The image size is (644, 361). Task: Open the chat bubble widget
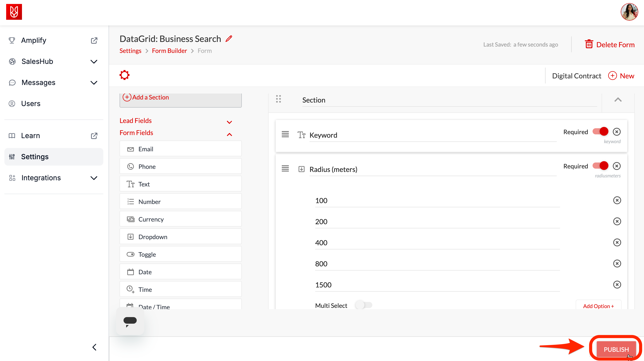(x=130, y=321)
